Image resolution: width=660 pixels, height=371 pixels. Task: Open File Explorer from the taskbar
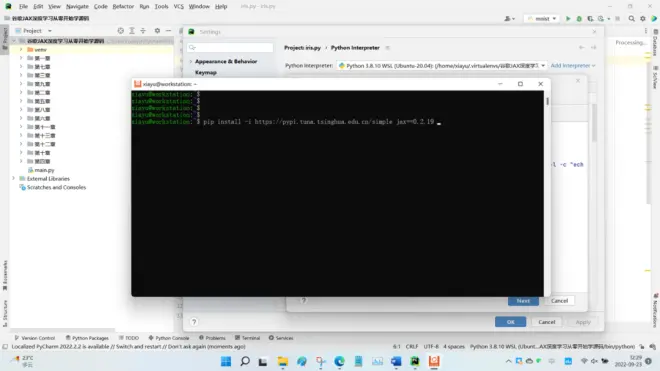point(282,361)
